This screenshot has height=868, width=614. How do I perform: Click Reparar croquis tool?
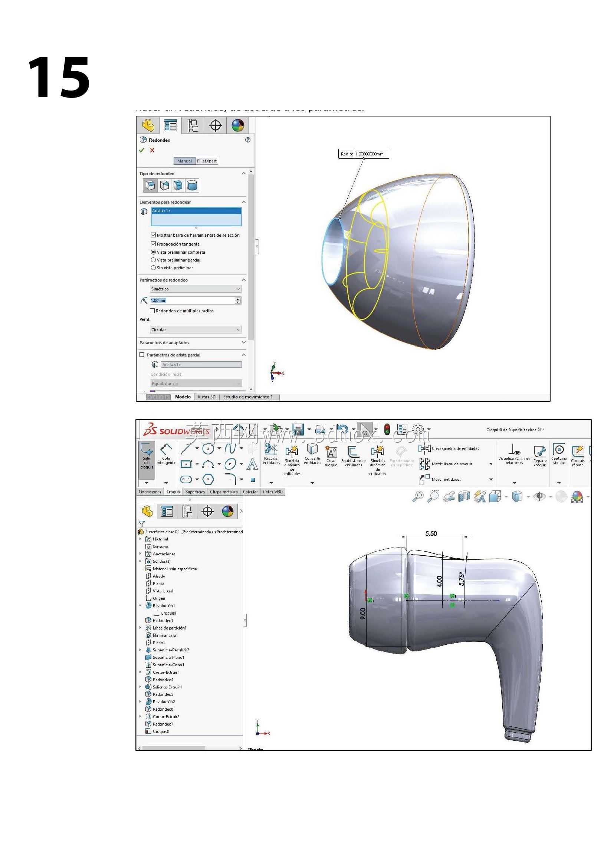click(540, 456)
